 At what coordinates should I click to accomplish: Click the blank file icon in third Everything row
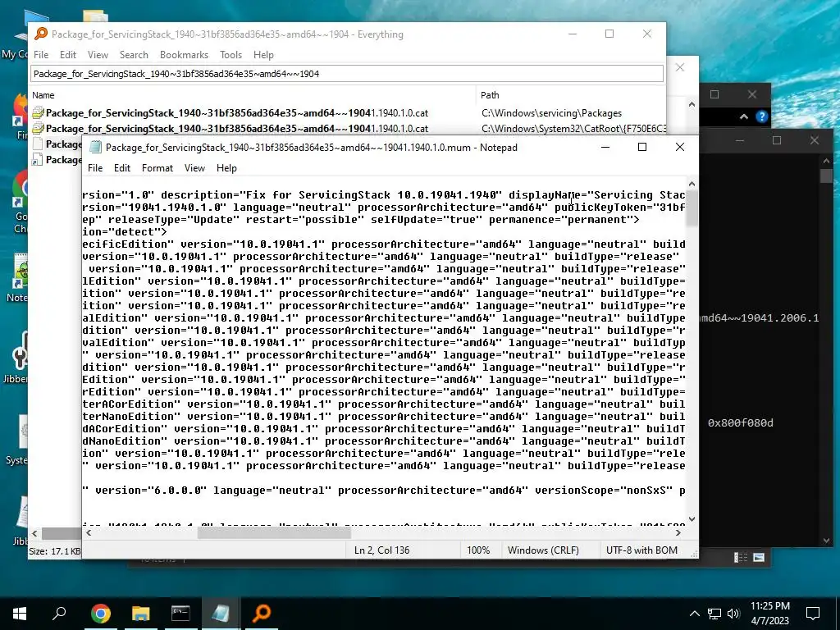pyautogui.click(x=38, y=144)
